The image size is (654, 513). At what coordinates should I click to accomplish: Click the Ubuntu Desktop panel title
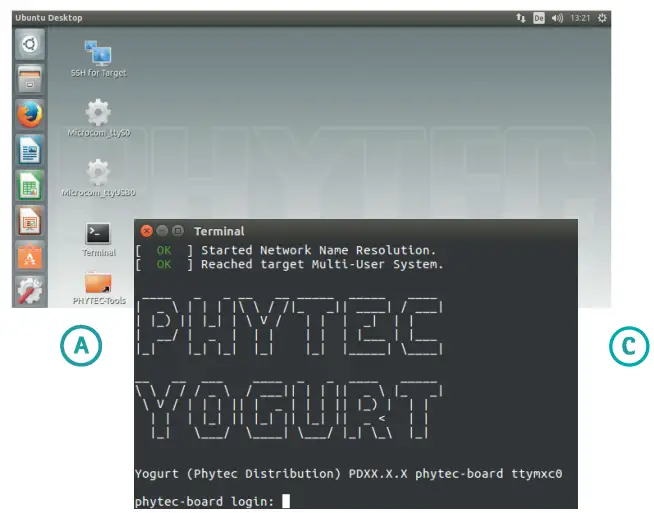tap(49, 18)
